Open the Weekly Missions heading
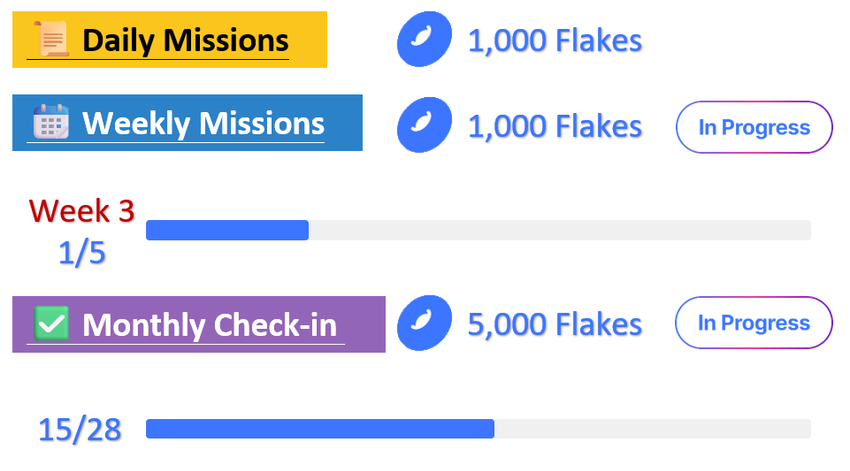Image resolution: width=850 pixels, height=471 pixels. (203, 123)
